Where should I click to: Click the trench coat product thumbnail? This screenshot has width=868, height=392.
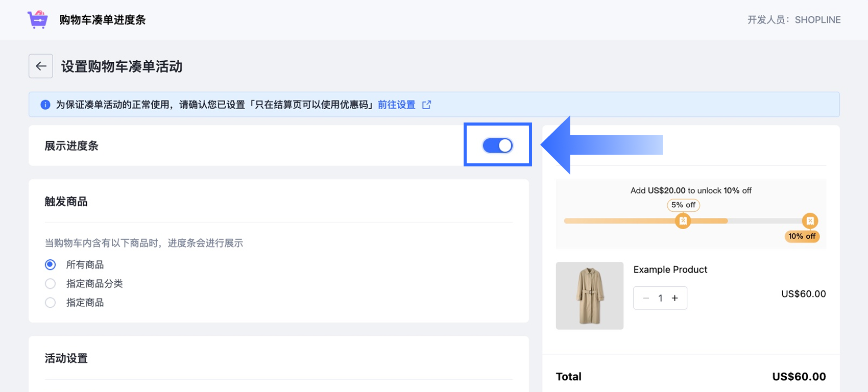click(589, 296)
